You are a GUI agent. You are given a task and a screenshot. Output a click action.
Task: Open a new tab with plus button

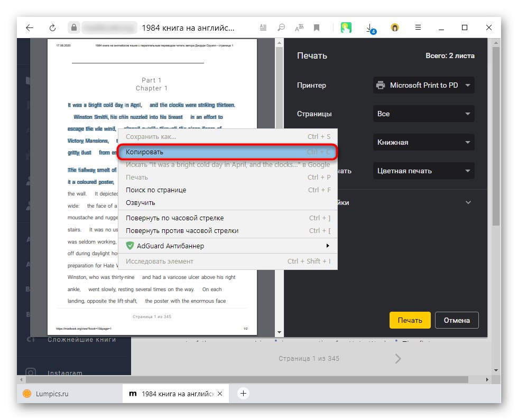pyautogui.click(x=243, y=393)
